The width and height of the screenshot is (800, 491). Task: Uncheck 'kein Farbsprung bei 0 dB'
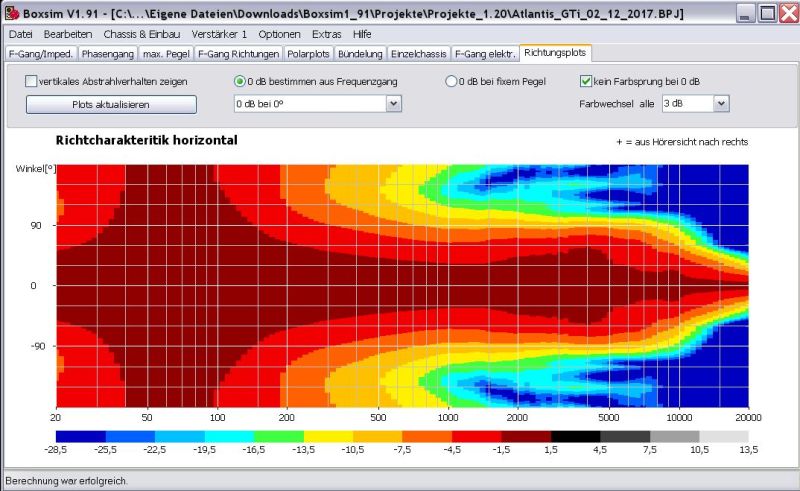click(x=587, y=81)
